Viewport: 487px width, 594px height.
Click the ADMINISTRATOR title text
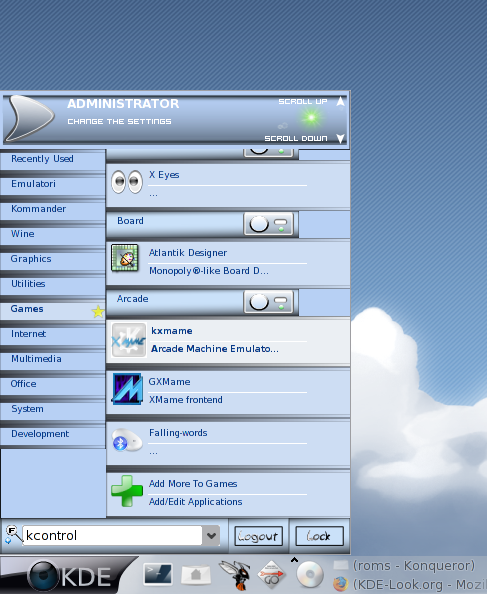pyautogui.click(x=123, y=103)
